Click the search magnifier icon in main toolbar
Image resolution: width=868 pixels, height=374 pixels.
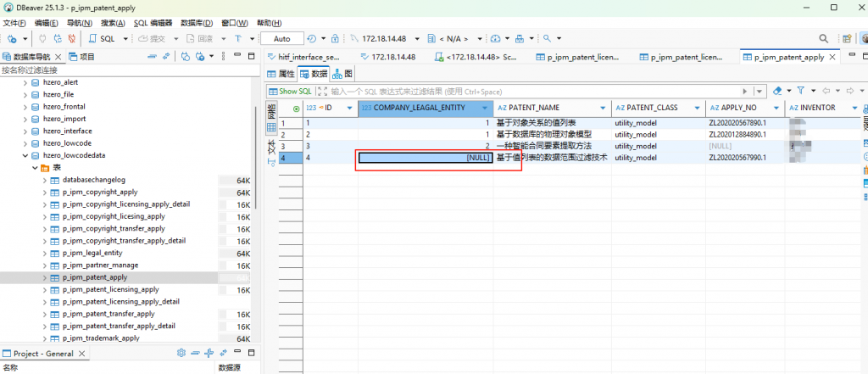(823, 38)
